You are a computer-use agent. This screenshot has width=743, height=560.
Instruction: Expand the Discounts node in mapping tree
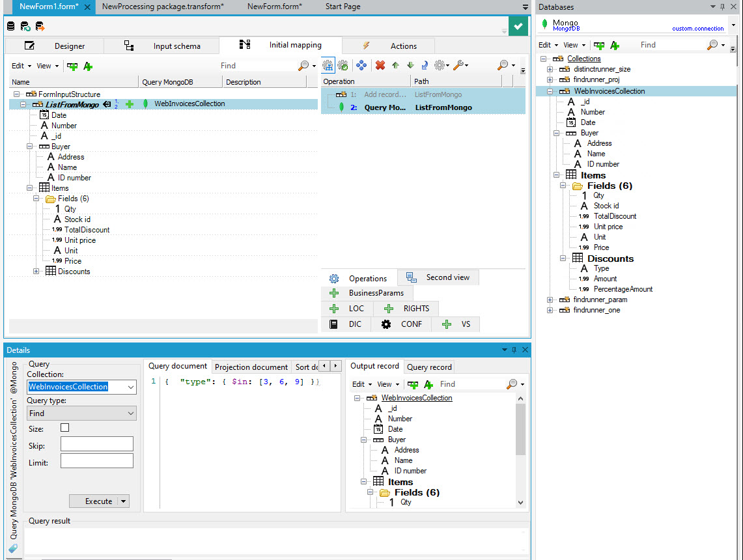36,272
